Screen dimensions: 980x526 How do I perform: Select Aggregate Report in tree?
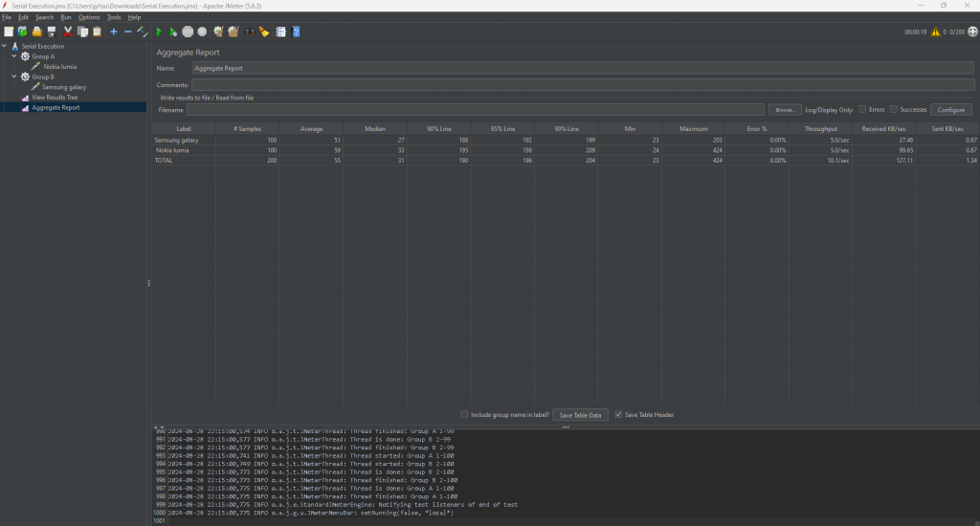(56, 107)
